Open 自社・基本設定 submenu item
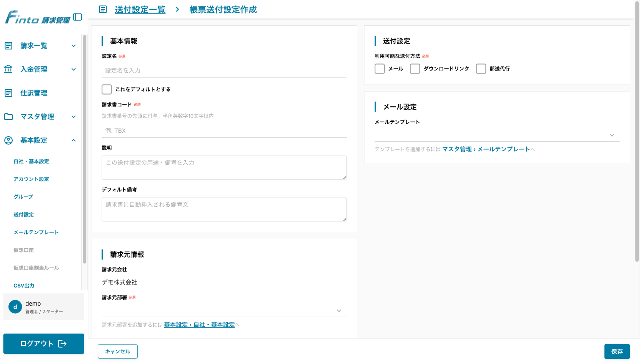 [x=31, y=161]
